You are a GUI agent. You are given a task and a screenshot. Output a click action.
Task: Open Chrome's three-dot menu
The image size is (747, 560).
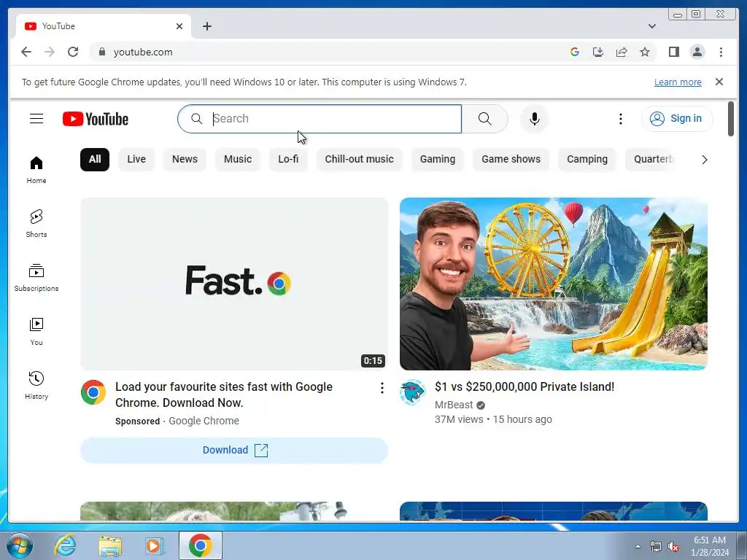(721, 52)
